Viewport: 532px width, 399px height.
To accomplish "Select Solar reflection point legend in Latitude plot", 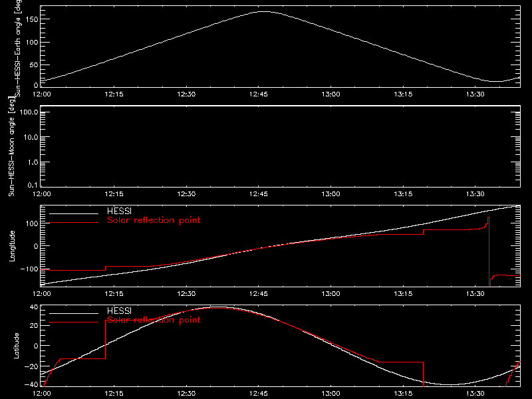I will point(154,320).
